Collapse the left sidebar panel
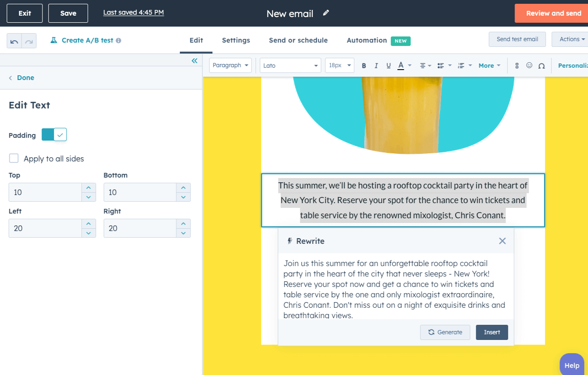This screenshot has height=375, width=588. click(194, 61)
